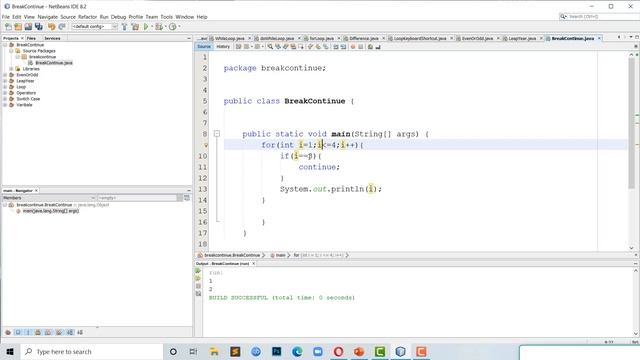The width and height of the screenshot is (640, 360).
Task: Open the Members dropdown in Navigator
Action: point(49,198)
